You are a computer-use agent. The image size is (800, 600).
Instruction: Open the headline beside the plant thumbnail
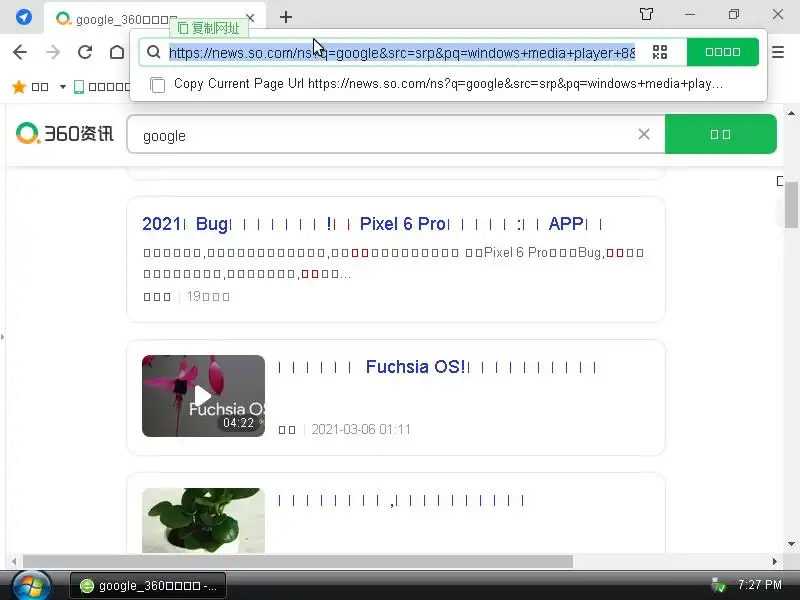401,501
